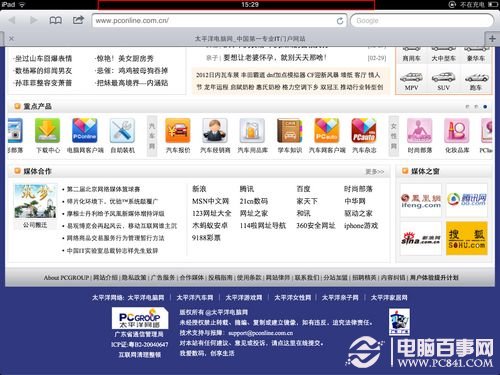Open the 新浪 partner link
The image size is (500, 375).
coord(199,189)
